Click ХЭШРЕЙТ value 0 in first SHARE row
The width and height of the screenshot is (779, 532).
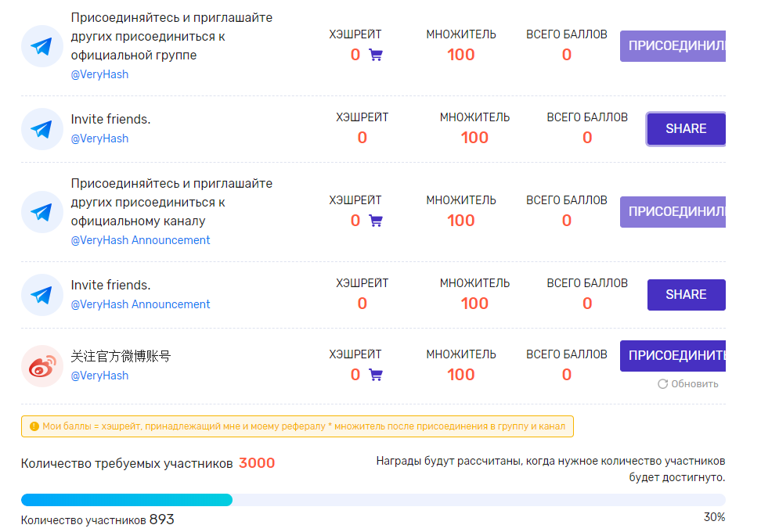click(x=362, y=138)
